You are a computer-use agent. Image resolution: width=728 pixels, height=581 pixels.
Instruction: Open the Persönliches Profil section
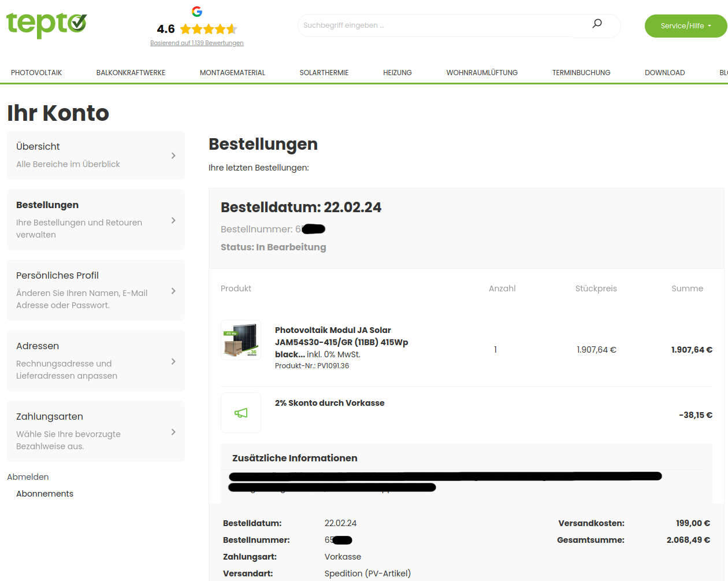96,290
